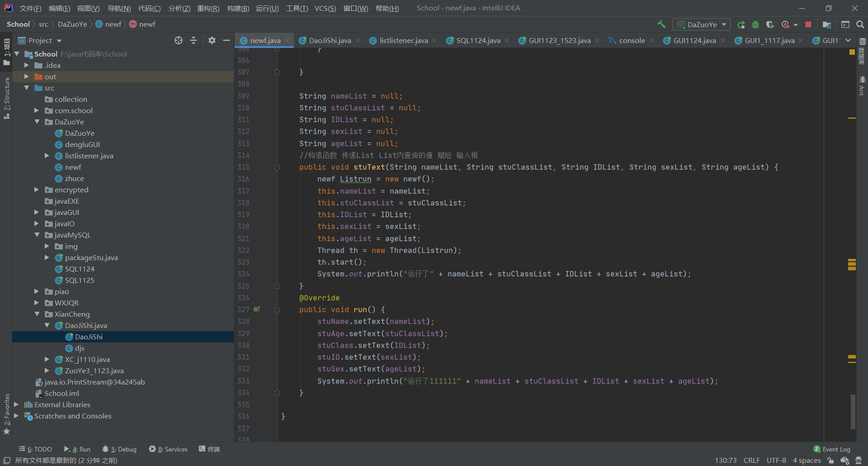The height and width of the screenshot is (466, 868).
Task: Open the 编辑(E) menu
Action: pyautogui.click(x=59, y=8)
